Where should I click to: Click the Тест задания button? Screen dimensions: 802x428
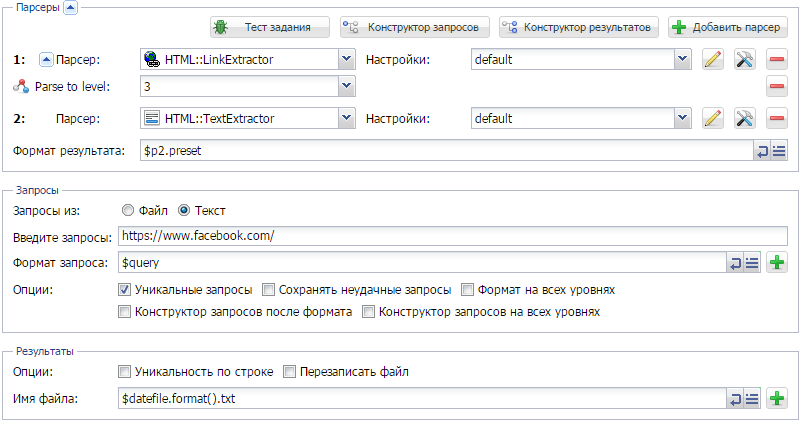[270, 27]
